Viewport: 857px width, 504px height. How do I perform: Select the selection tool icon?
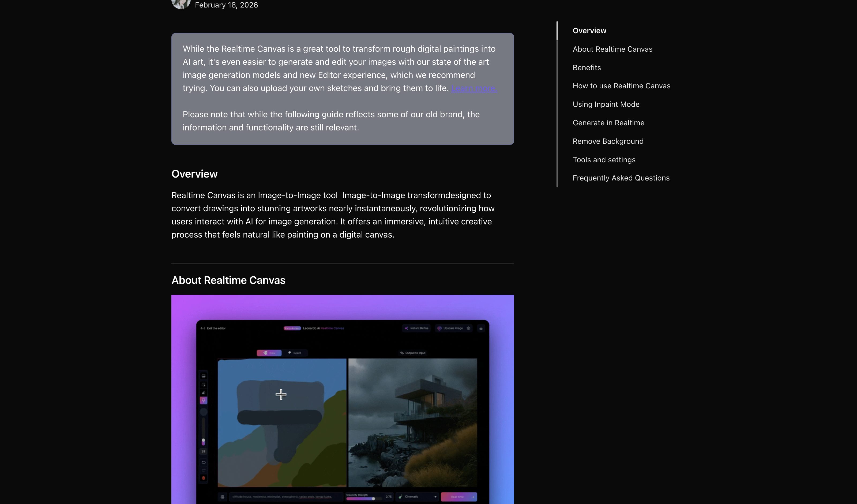coord(203,385)
